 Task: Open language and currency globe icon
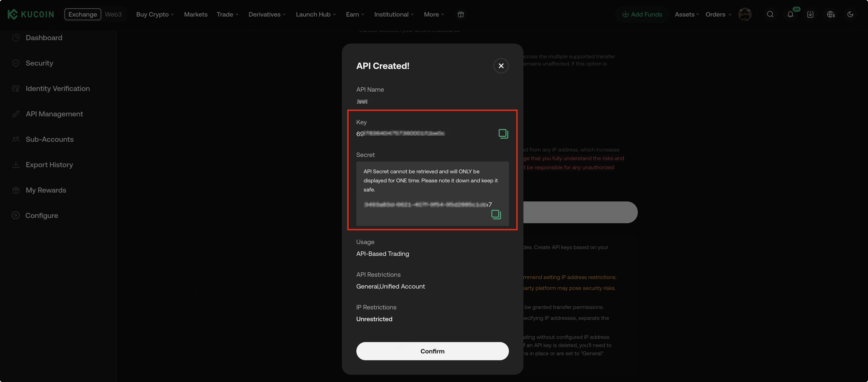pyautogui.click(x=831, y=14)
